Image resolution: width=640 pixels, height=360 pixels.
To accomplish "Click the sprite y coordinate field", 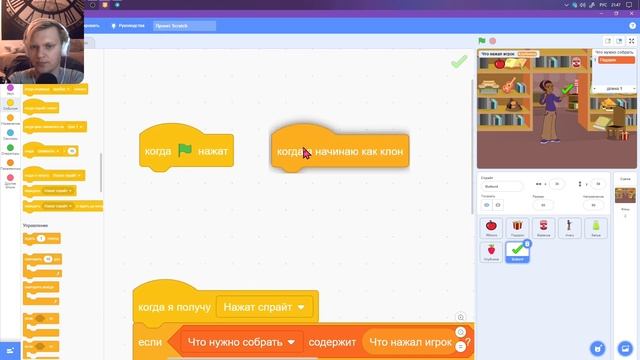I will pyautogui.click(x=598, y=184).
